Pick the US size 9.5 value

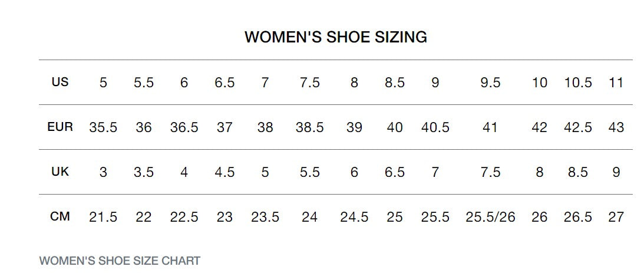tap(490, 83)
